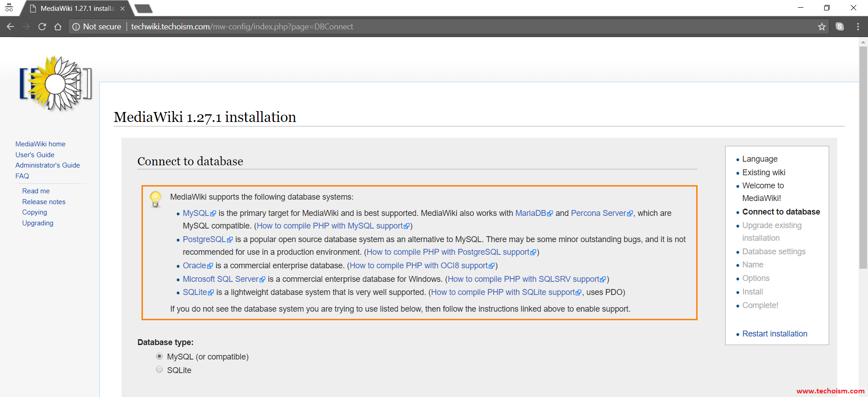This screenshot has height=397, width=868.
Task: Open the Release notes link
Action: 44,201
